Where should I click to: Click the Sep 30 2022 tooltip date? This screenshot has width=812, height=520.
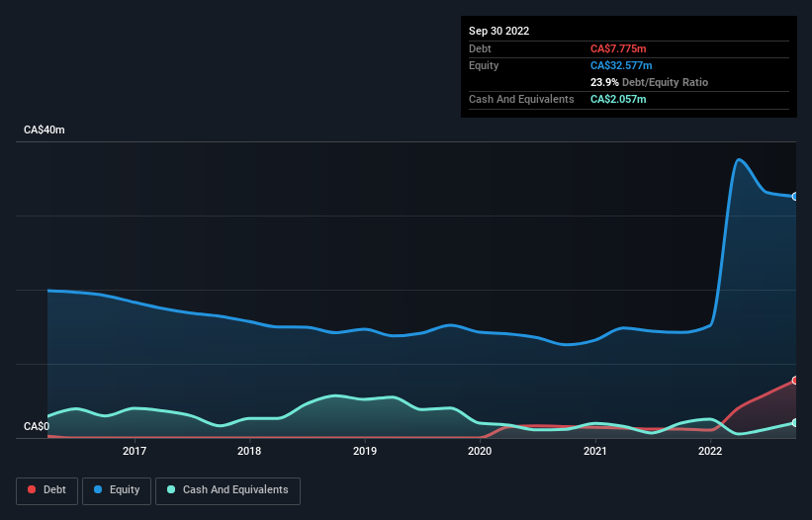click(x=498, y=31)
